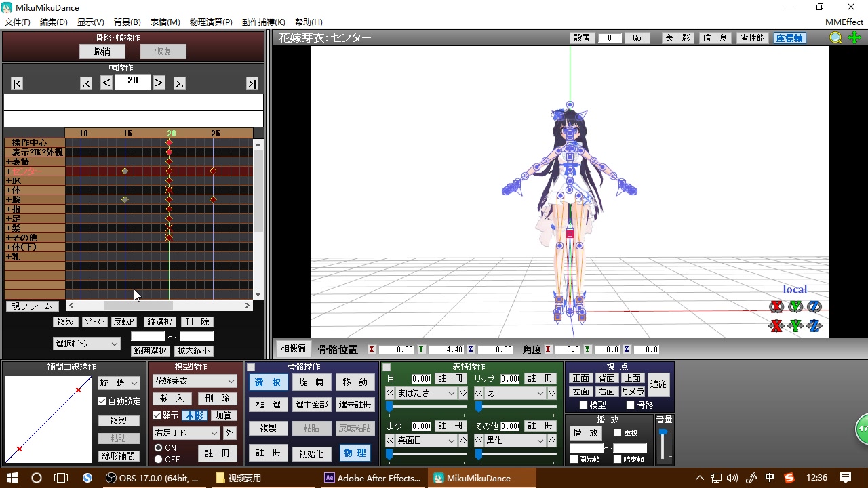Open Windows Start menu

coord(12,478)
